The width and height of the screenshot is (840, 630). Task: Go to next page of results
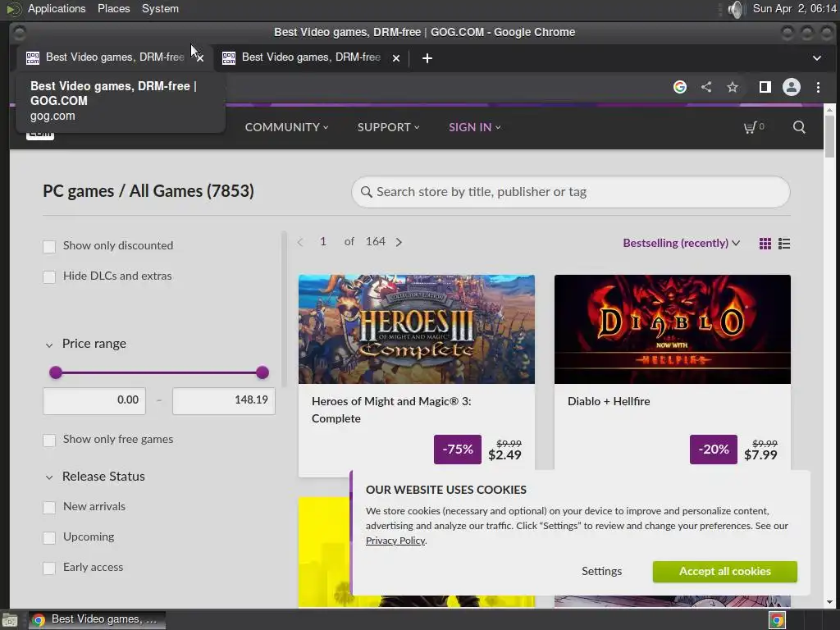(399, 242)
